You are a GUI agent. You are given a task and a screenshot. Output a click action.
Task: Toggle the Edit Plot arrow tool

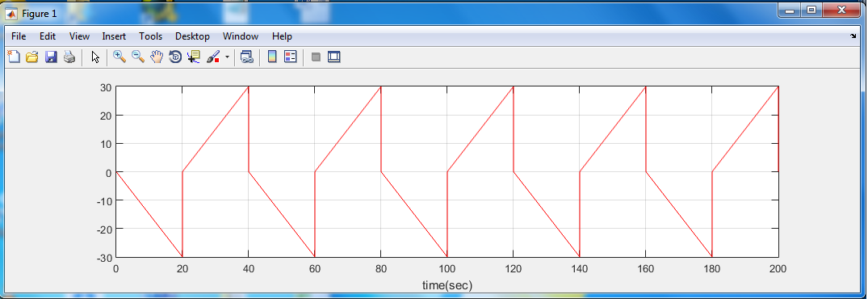[x=95, y=57]
